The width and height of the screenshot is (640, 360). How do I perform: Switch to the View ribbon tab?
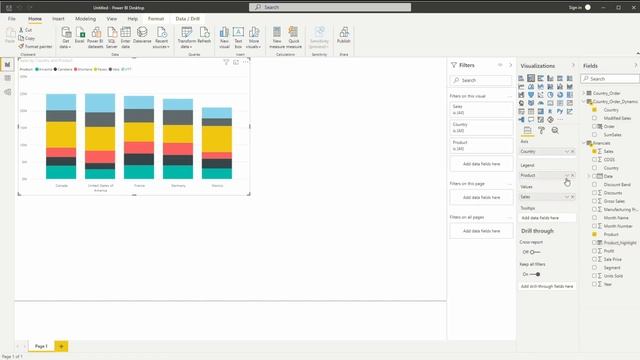pos(111,19)
